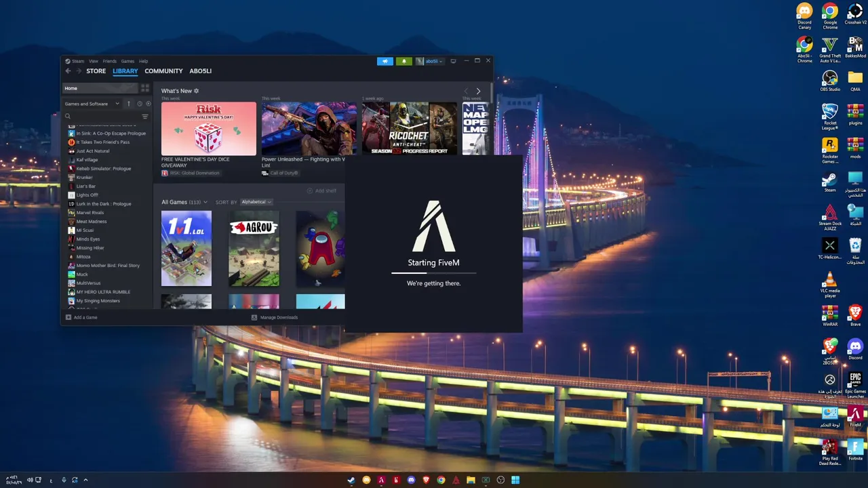Click the Steam icon in the taskbar
The image size is (868, 488).
tap(351, 480)
